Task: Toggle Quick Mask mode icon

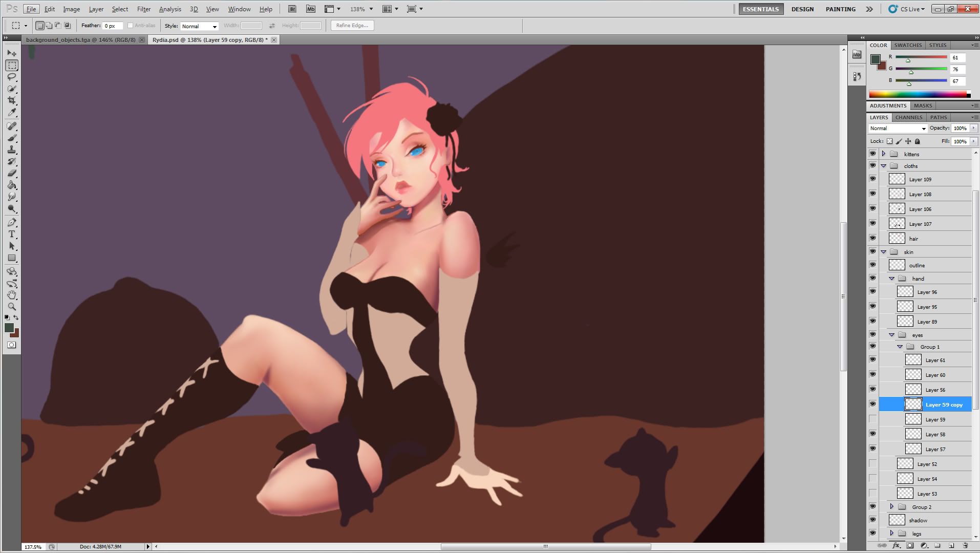Action: 12,345
